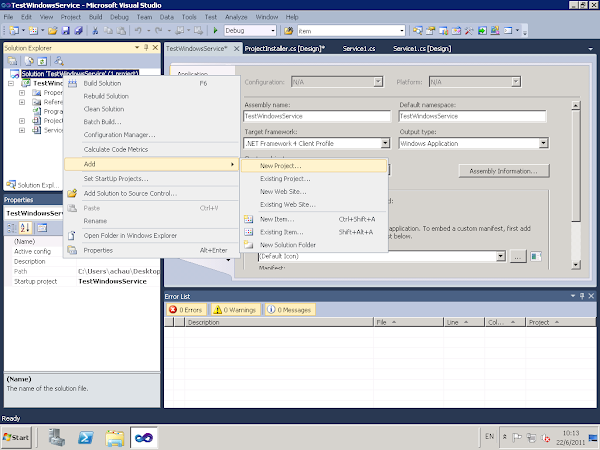Click the Add New Item toolbar icon
Viewport: 600px width, 450px height.
[34, 31]
